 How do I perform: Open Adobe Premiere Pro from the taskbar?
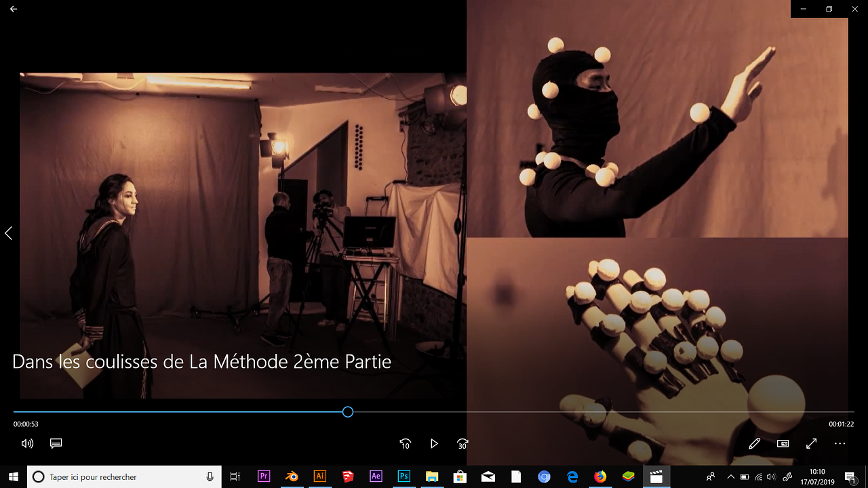click(x=264, y=476)
